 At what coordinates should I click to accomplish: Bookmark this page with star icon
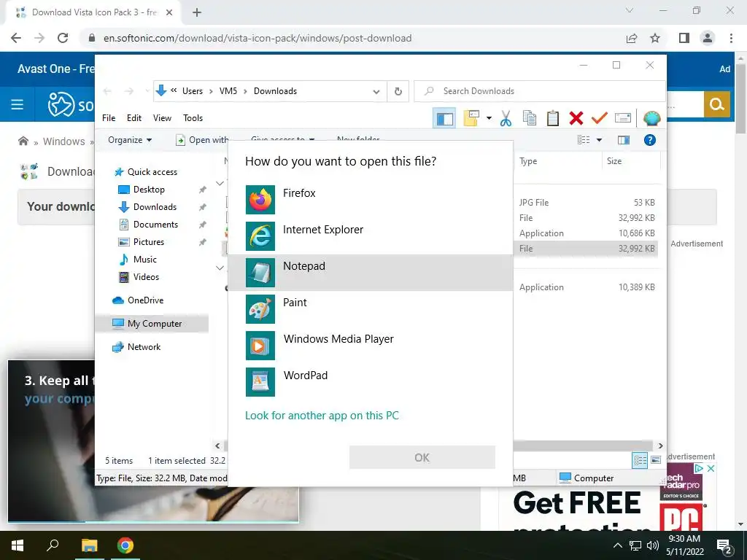[655, 38]
